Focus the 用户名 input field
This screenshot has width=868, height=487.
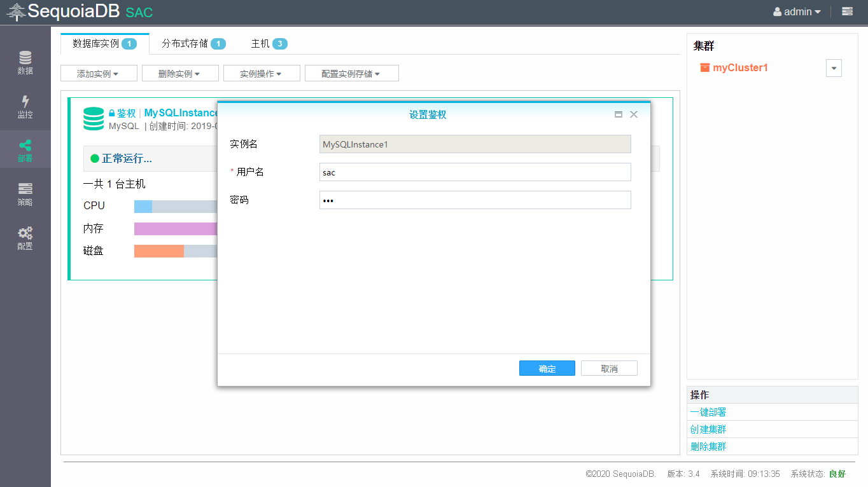pyautogui.click(x=475, y=172)
